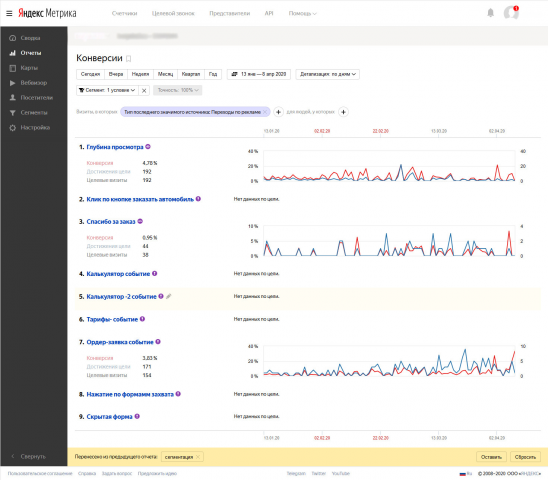Expand the Сегмент: 1 условие dropdown
This screenshot has width=548, height=480.
pyautogui.click(x=107, y=90)
